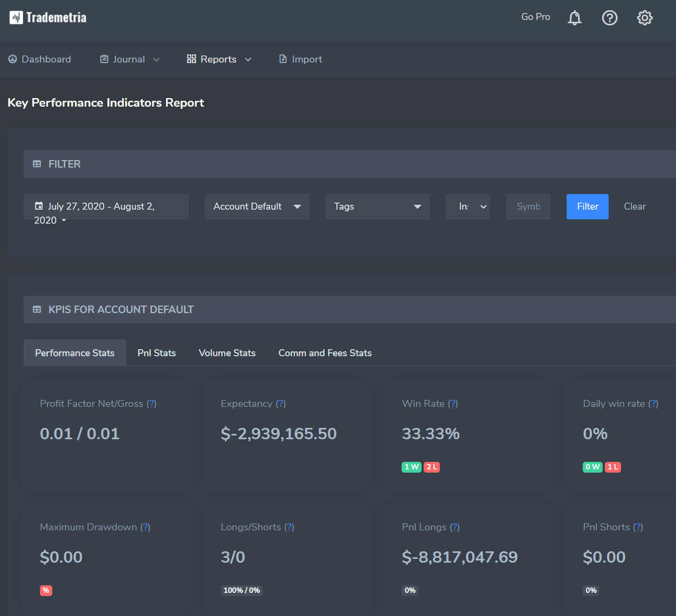Click the Longs/Shorts value 3/0
Image resolution: width=676 pixels, height=616 pixels.
click(233, 557)
